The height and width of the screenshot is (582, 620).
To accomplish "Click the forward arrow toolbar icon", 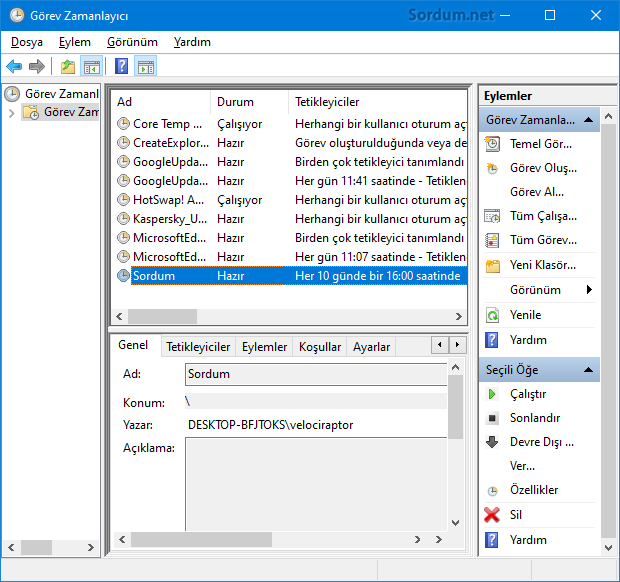I will click(x=37, y=66).
